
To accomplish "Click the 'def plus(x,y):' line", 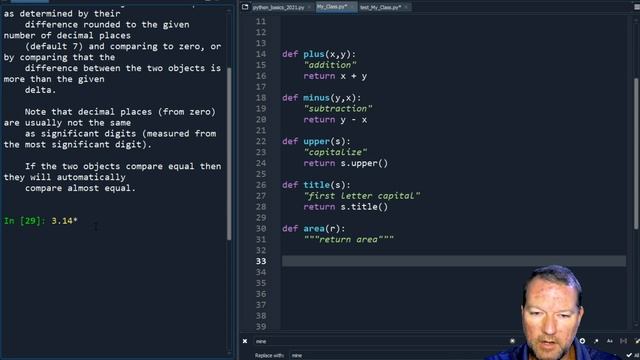I will (319, 54).
